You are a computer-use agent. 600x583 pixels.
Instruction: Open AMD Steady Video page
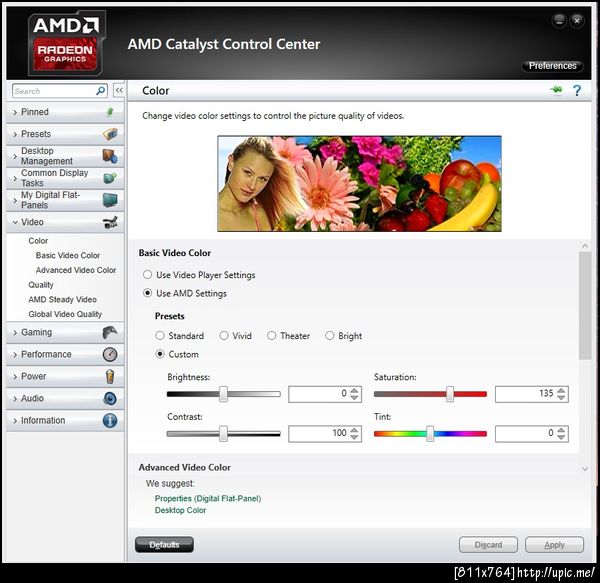[62, 300]
